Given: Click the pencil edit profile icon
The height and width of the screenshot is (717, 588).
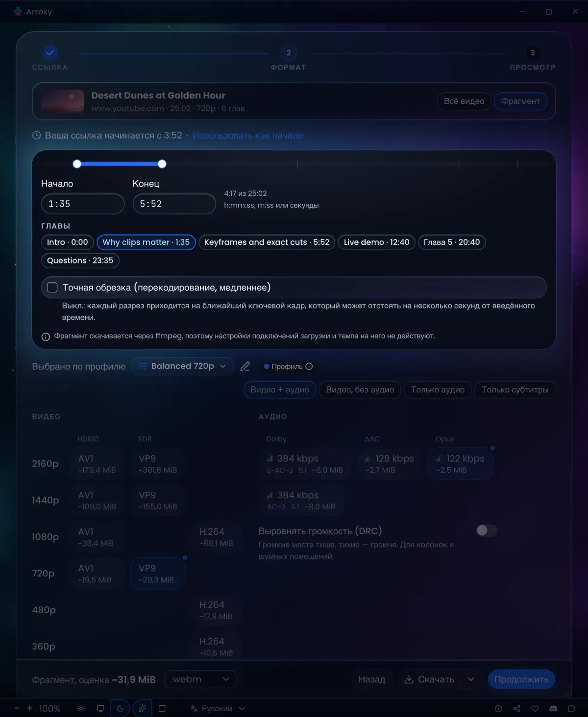Looking at the screenshot, I should 245,366.
